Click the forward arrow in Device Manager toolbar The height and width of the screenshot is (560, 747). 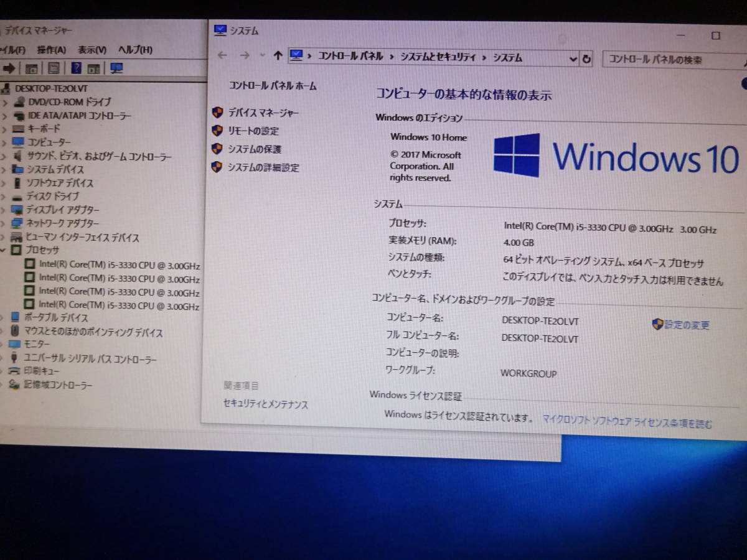point(9,68)
